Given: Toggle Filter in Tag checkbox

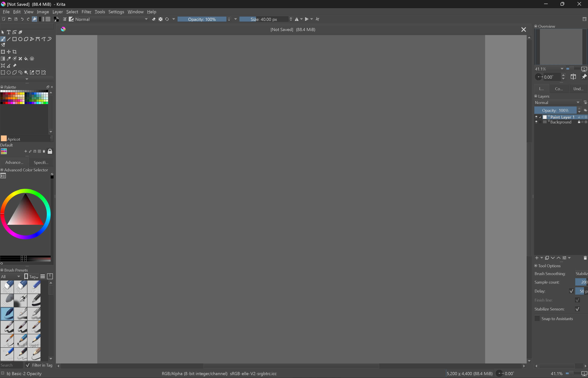Looking at the screenshot, I should (x=28, y=365).
